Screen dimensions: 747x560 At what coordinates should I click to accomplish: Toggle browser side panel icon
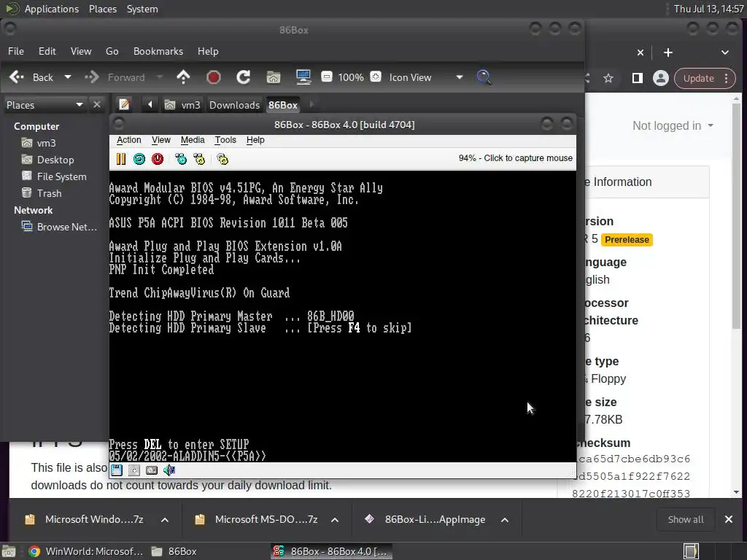(638, 78)
